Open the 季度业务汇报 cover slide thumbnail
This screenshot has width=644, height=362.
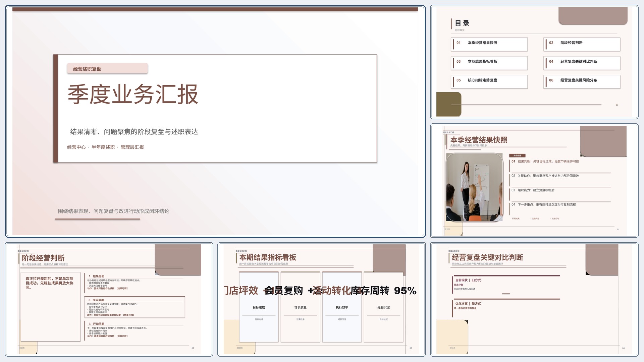point(215,121)
